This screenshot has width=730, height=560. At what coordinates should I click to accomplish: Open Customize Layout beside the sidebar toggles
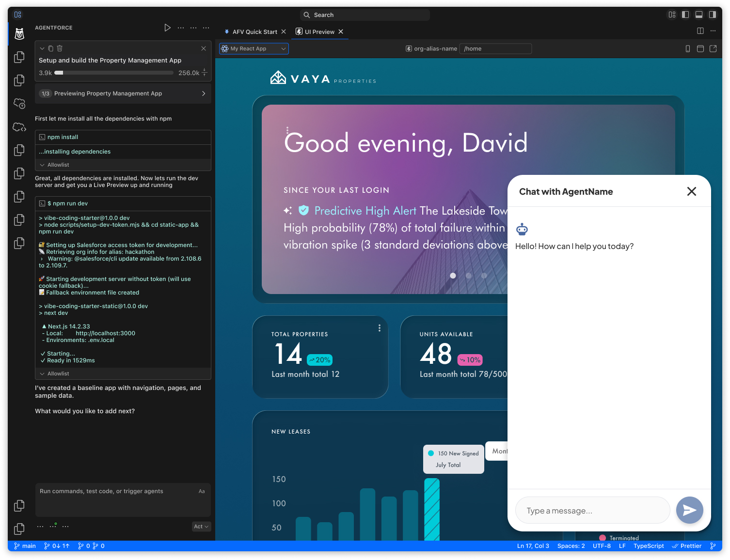[x=672, y=15]
